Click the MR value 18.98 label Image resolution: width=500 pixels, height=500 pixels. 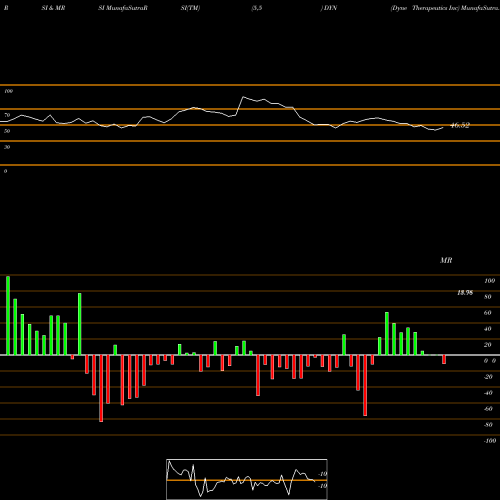pyautogui.click(x=465, y=293)
